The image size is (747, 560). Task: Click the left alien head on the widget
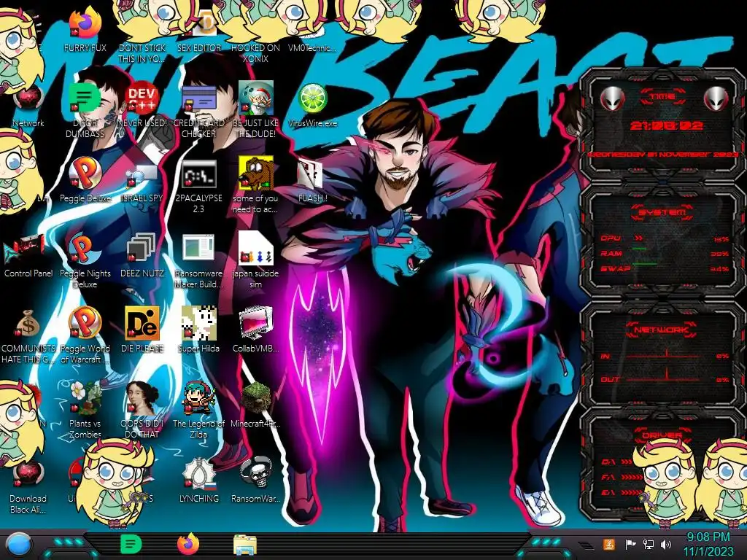click(x=613, y=98)
